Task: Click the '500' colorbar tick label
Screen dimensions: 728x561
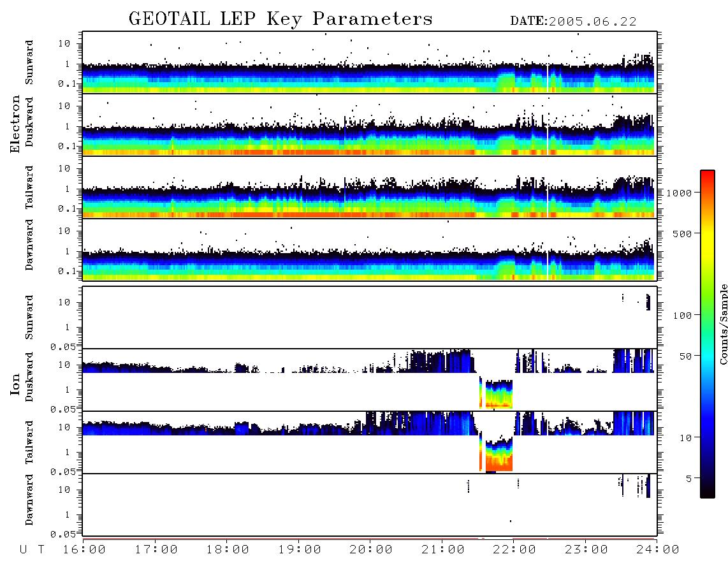Action: [x=682, y=233]
